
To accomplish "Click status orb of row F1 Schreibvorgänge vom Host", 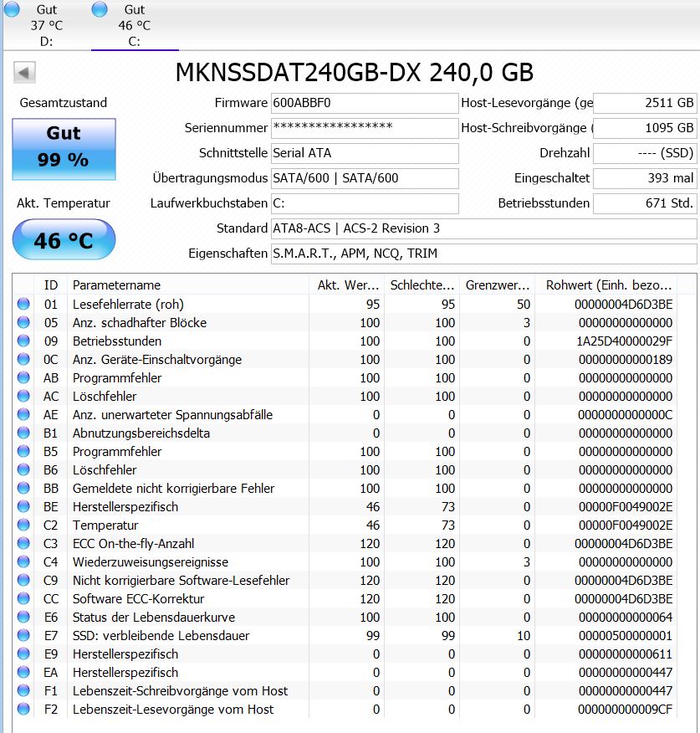I will (23, 690).
